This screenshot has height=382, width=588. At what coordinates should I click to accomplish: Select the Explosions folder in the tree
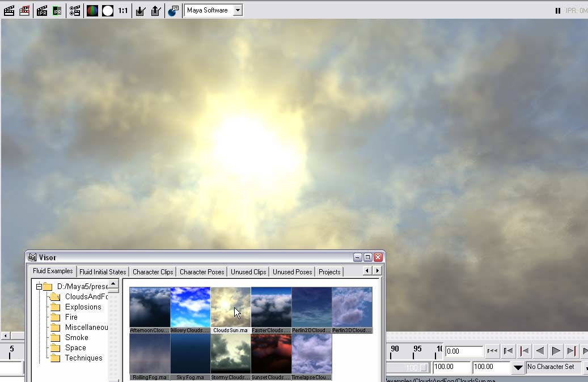(x=83, y=307)
